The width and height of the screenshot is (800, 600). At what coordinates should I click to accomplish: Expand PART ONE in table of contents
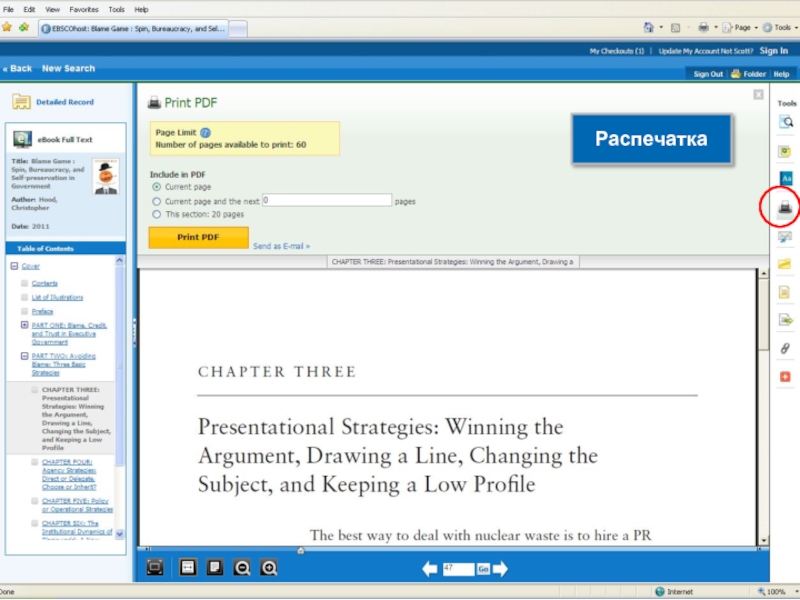[x=25, y=325]
